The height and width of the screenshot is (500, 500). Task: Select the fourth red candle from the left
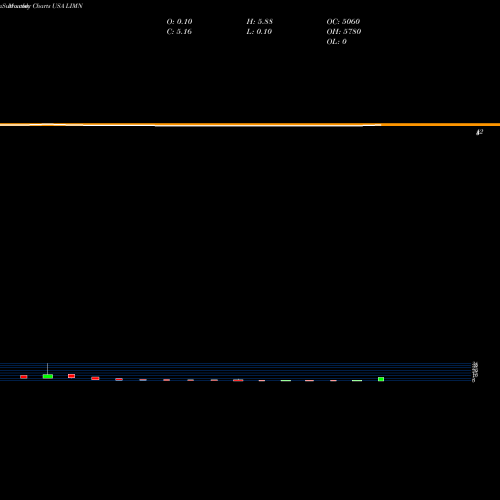119,379
